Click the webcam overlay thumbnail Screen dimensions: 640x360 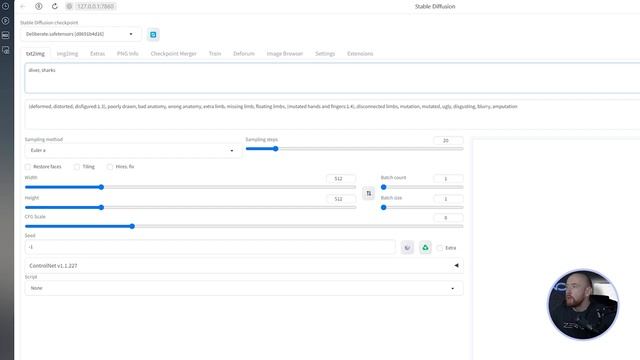583,304
